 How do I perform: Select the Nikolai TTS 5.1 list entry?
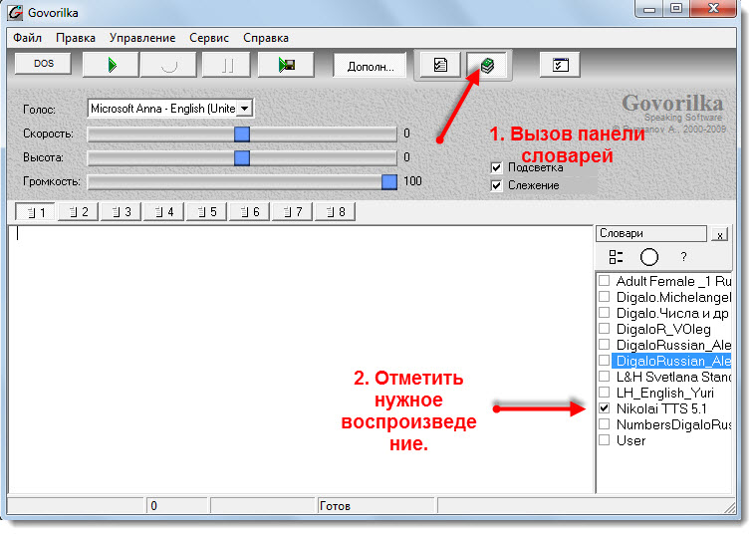pyautogui.click(x=661, y=409)
